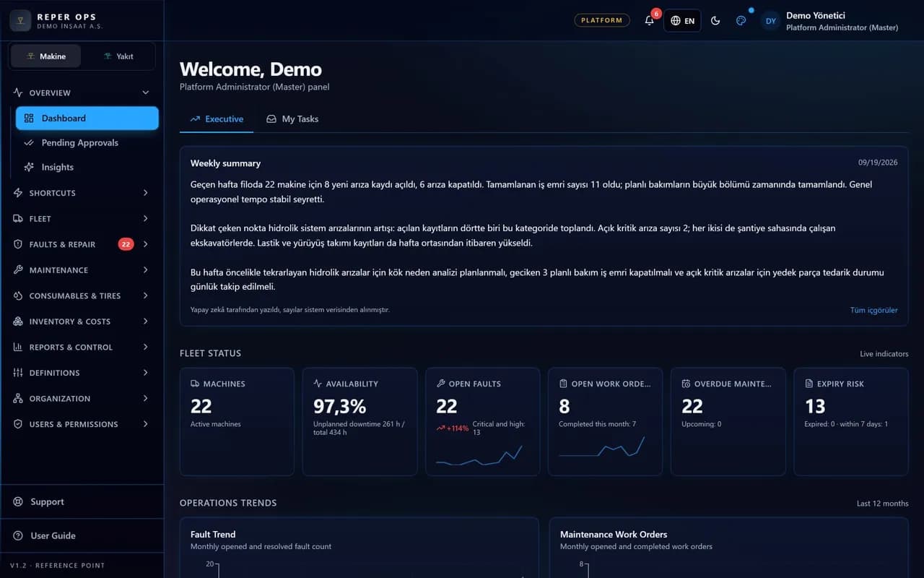
Task: Click the Users & Permissions shield icon
Action: click(x=18, y=424)
